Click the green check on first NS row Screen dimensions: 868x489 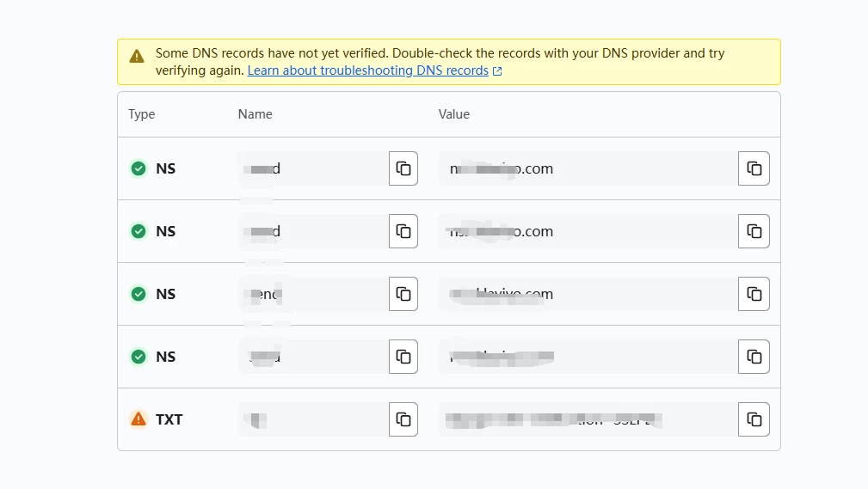(139, 168)
